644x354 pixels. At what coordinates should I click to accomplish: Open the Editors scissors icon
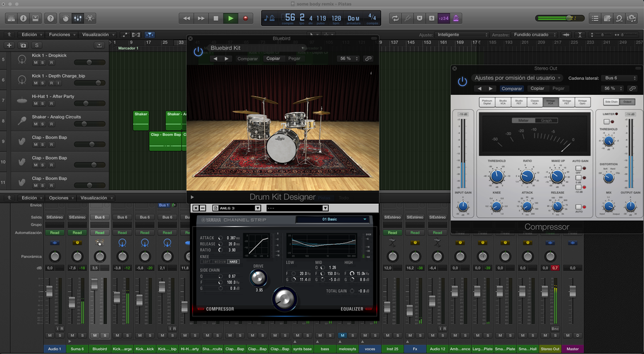[x=91, y=18]
